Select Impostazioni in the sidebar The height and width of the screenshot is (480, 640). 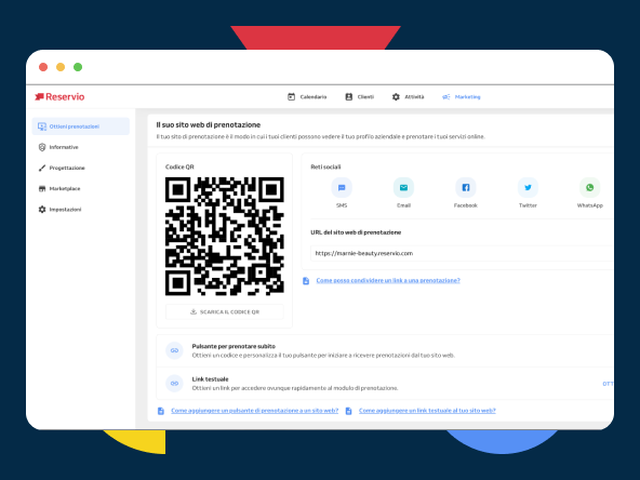(x=81, y=209)
